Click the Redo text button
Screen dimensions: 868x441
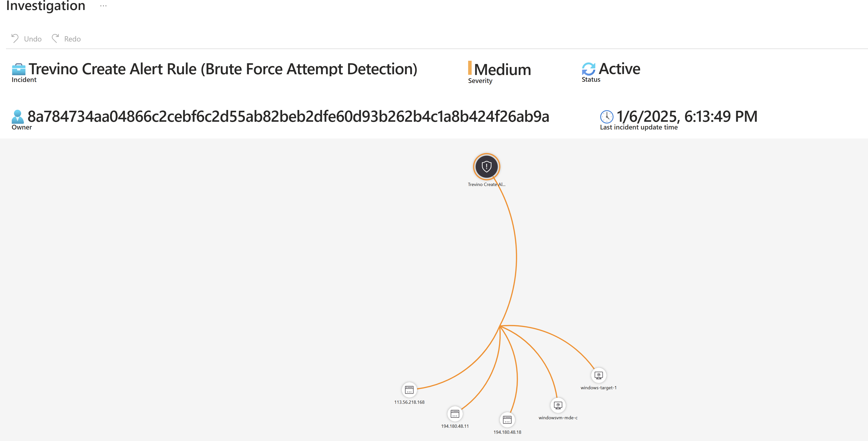pos(73,39)
